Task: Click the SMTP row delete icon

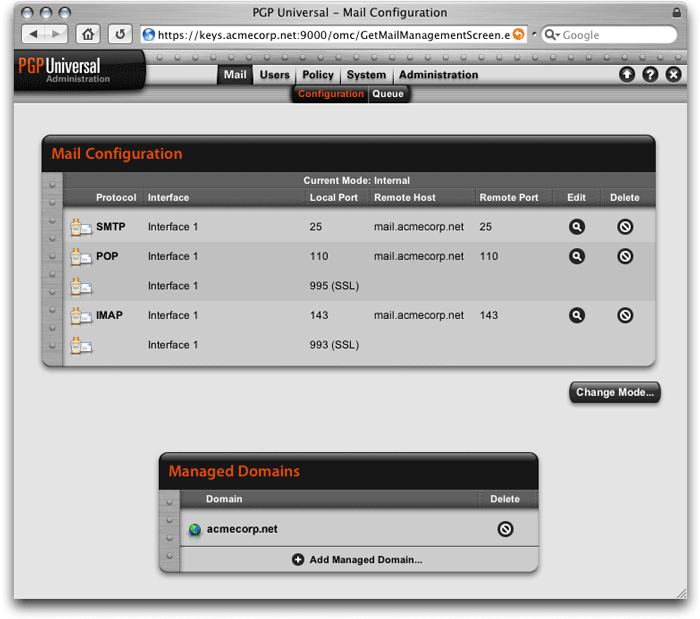Action: click(x=625, y=227)
